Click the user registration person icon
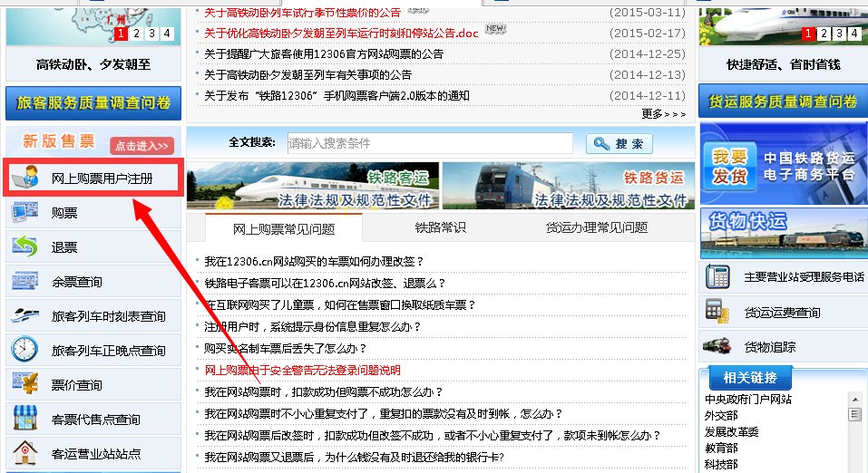This screenshot has height=473, width=868. (25, 177)
